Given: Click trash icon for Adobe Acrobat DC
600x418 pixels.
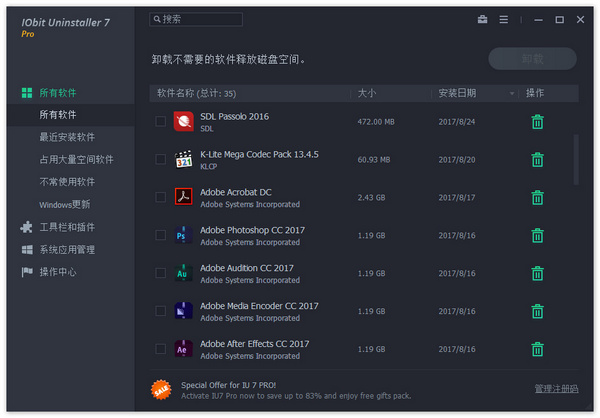Looking at the screenshot, I should tap(537, 198).
